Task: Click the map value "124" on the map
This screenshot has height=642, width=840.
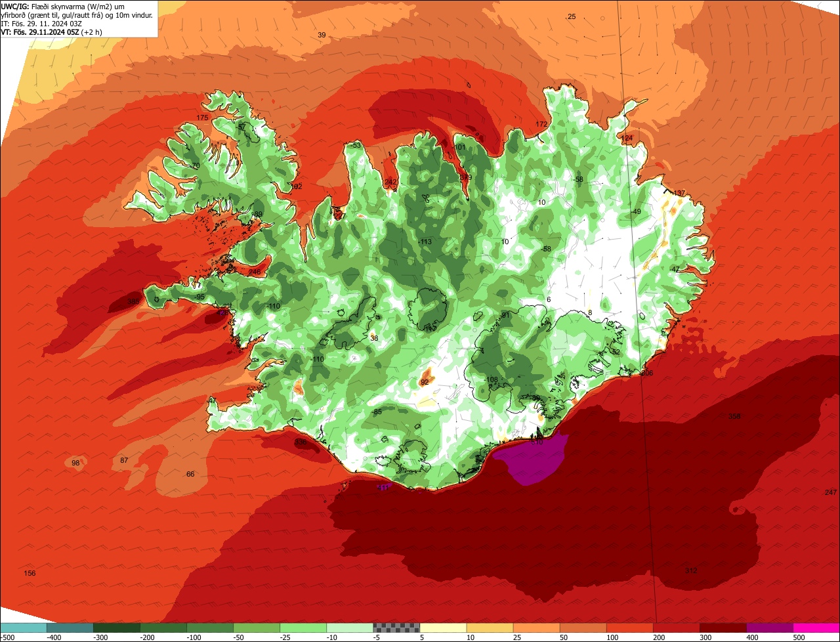Action: pos(627,138)
